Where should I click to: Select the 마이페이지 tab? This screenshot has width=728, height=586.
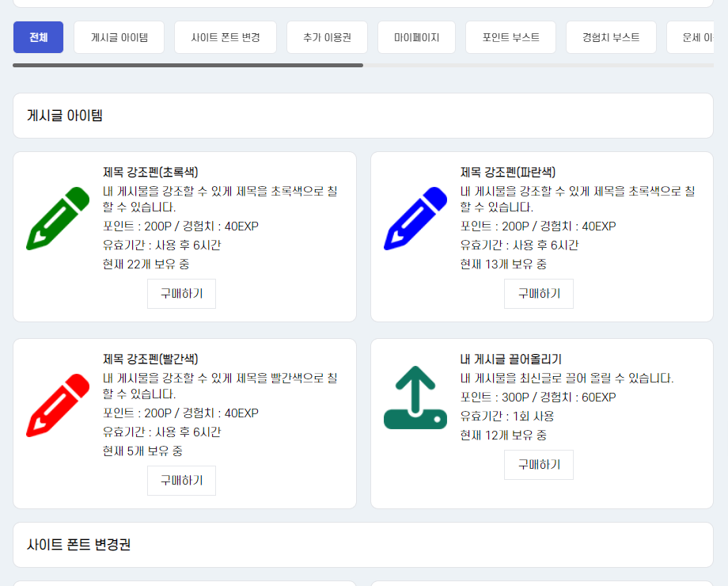(416, 37)
